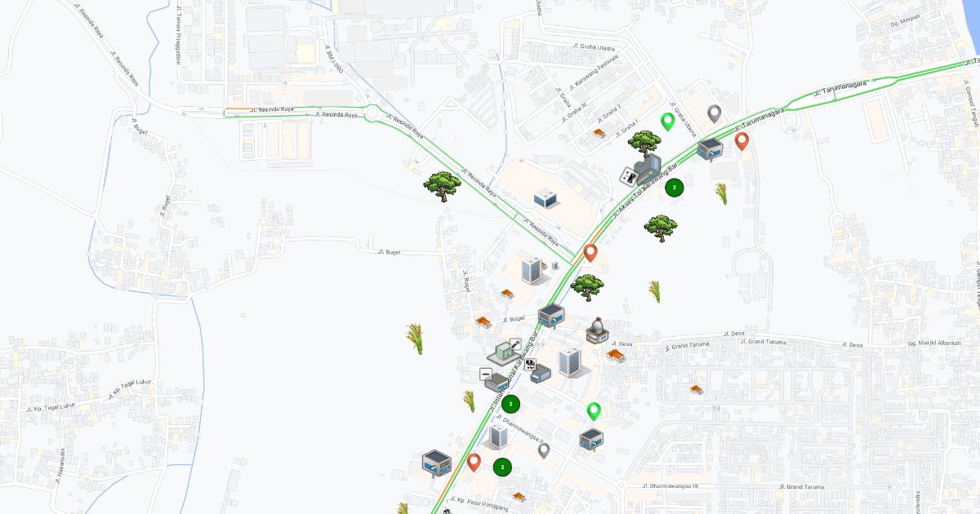The image size is (980, 514).
Task: Select the small orange house near Jl. Graha I
Action: (x=599, y=133)
